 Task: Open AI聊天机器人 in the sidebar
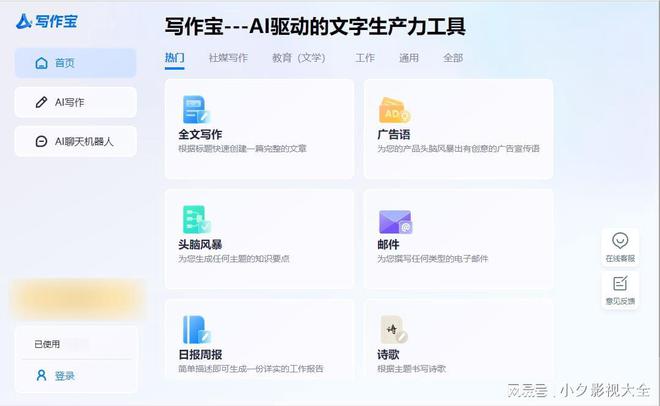(75, 141)
